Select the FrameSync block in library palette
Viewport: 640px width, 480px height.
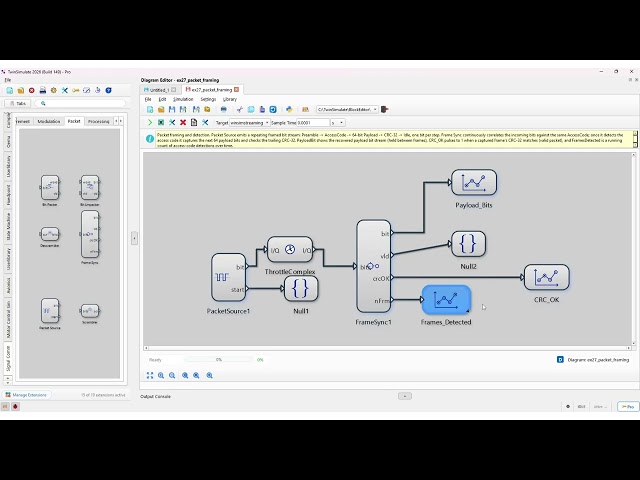pos(90,234)
